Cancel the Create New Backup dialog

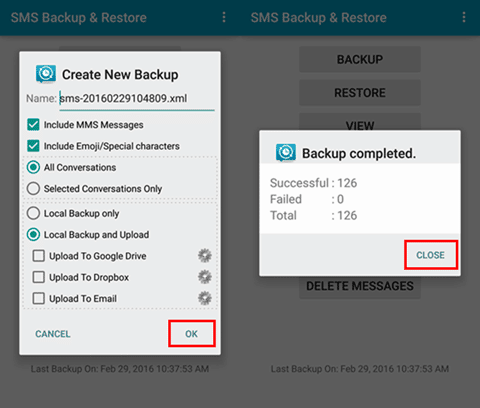[x=53, y=334]
